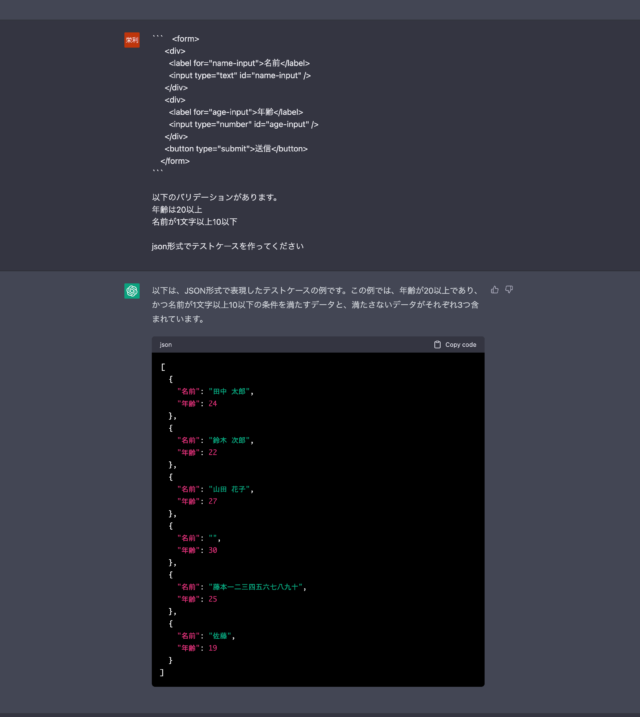Click the ChatGPT assistant avatar icon
This screenshot has width=640, height=717.
[x=132, y=291]
